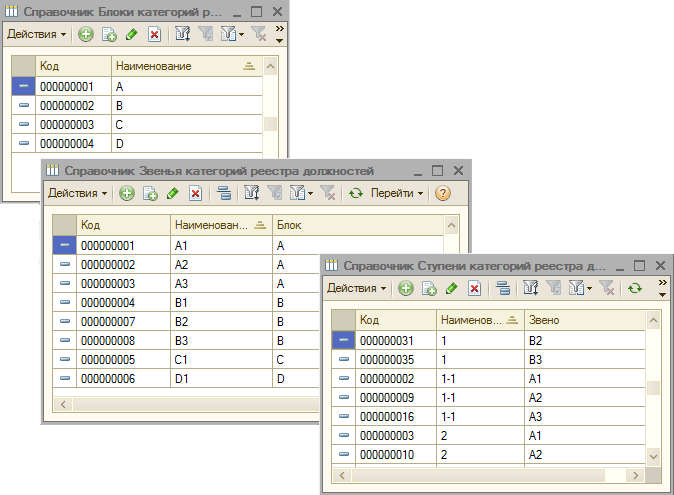Click the down arrow on the Ступени vertical scrollbar

click(x=654, y=456)
